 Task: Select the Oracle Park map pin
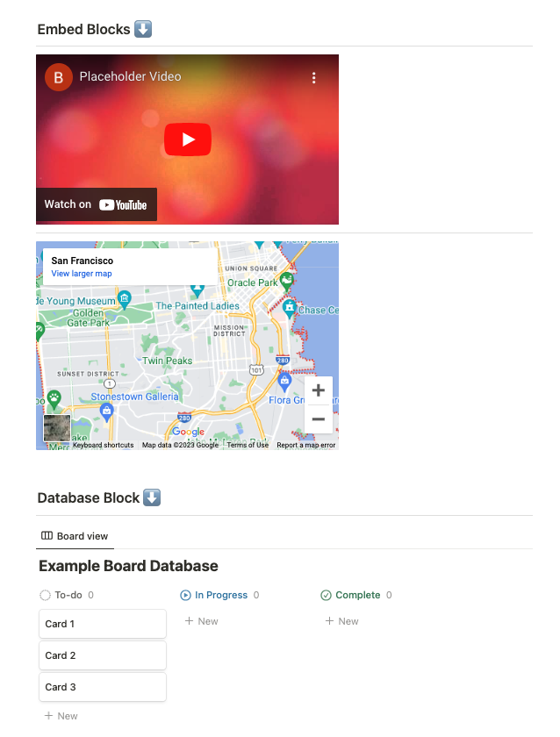coord(286,281)
